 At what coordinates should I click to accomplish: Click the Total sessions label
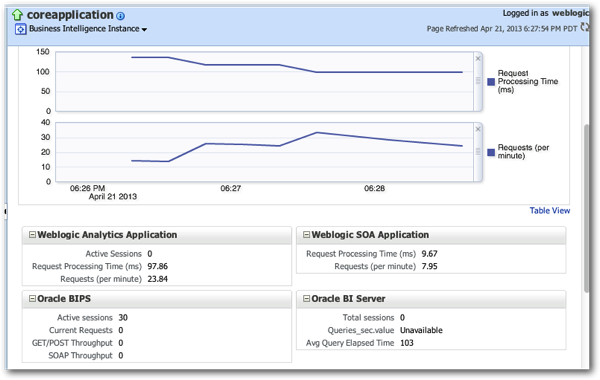point(368,318)
